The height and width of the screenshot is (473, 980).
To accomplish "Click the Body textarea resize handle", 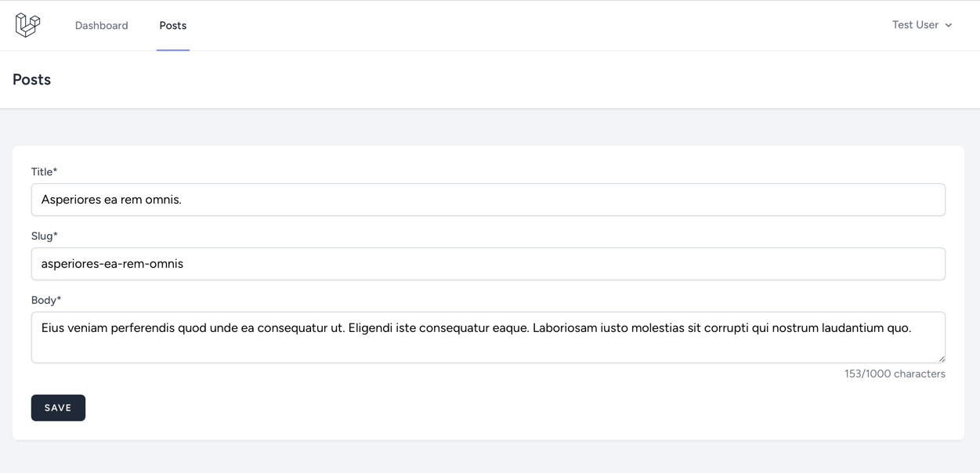I will [x=942, y=359].
